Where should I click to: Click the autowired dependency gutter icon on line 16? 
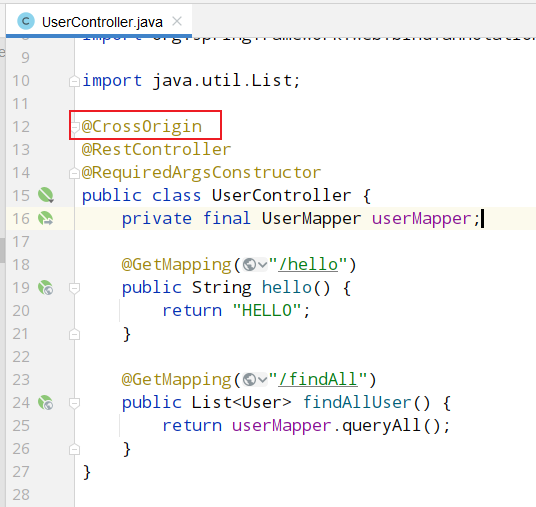coord(45,218)
